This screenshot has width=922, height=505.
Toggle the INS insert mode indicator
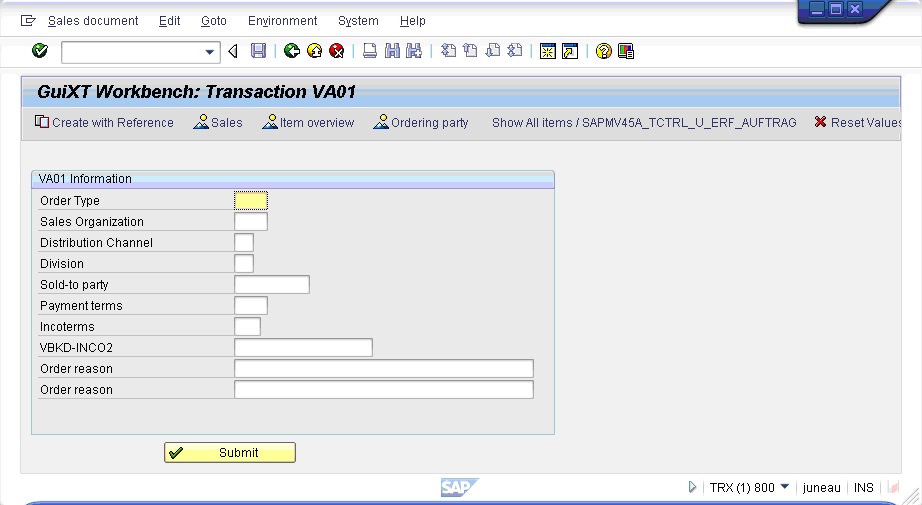point(863,487)
